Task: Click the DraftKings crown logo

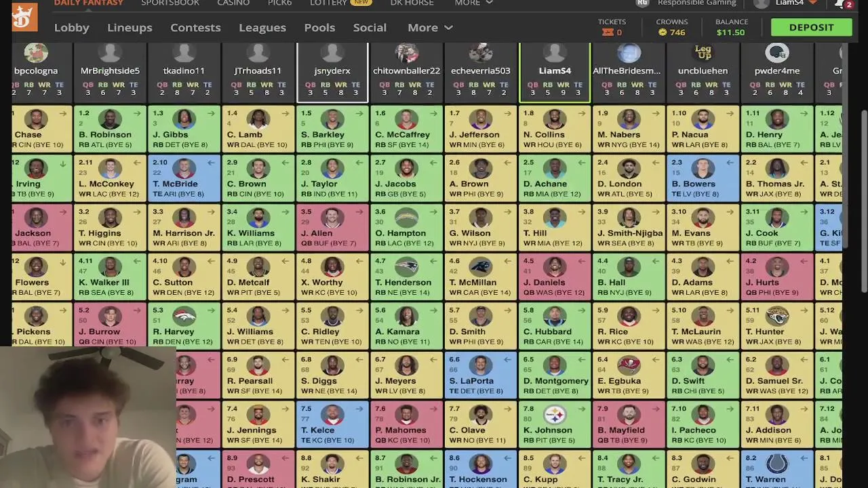Action: click(24, 17)
